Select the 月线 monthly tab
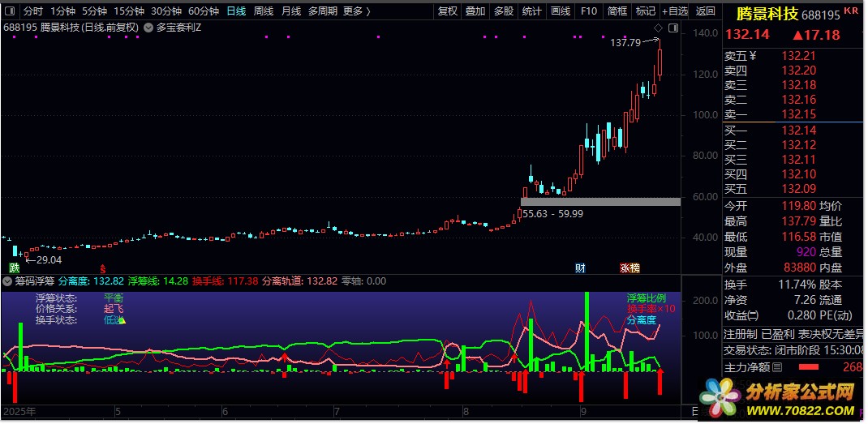The width and height of the screenshot is (868, 424). (x=291, y=11)
